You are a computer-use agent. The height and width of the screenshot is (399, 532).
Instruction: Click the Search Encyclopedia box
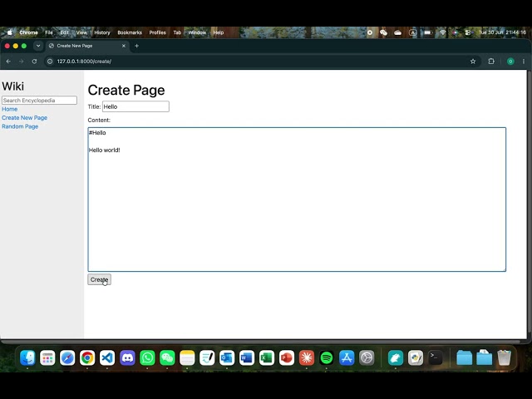39,100
